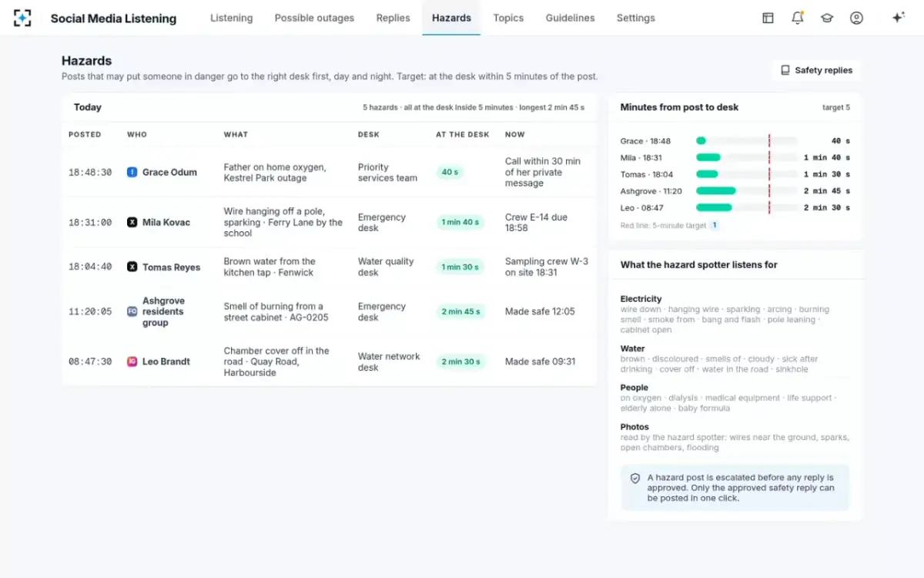924x578 pixels.
Task: Sort by the Posted column header
Action: 85,134
